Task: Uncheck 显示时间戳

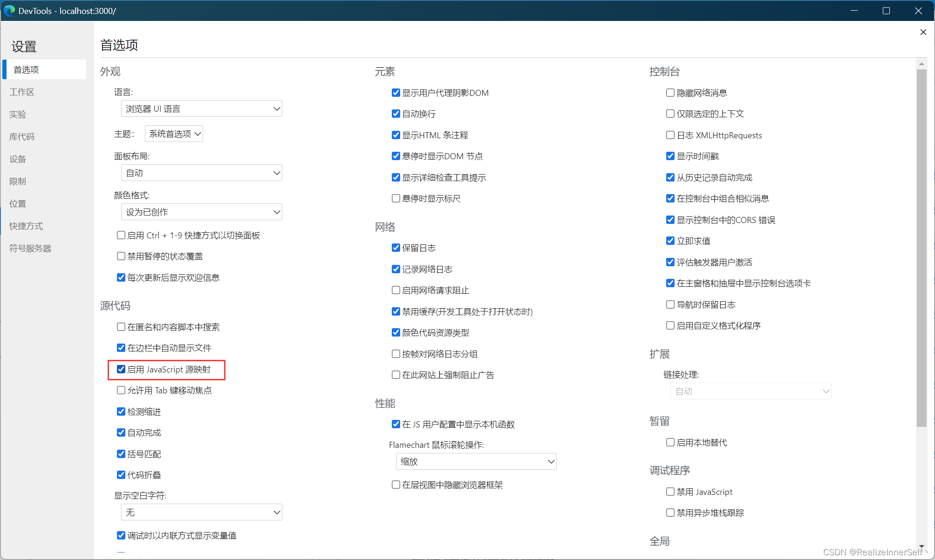Action: pyautogui.click(x=670, y=156)
